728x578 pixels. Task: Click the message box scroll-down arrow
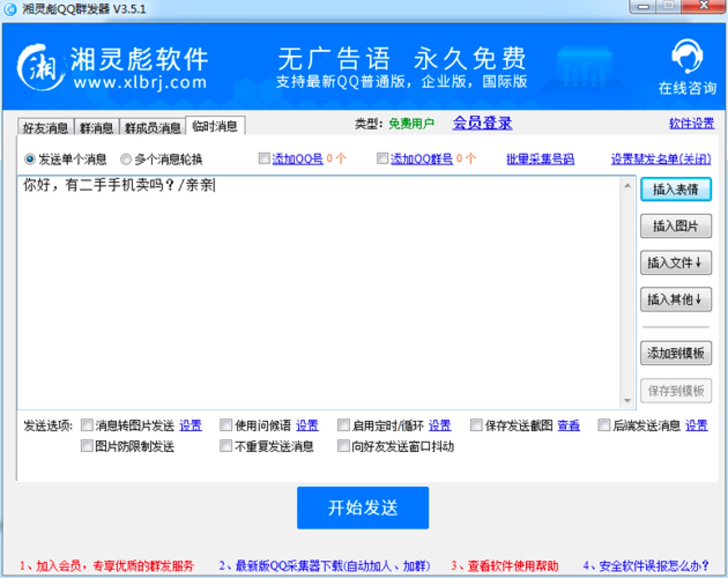pos(627,401)
